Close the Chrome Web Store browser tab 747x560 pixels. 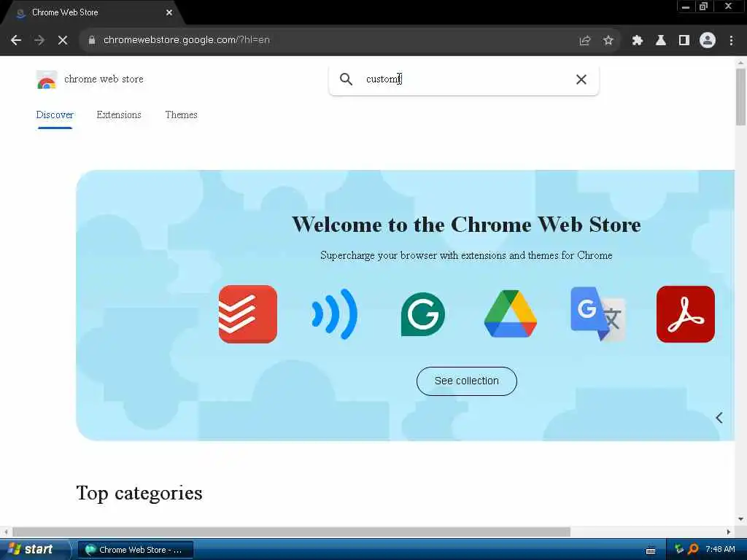(x=169, y=13)
